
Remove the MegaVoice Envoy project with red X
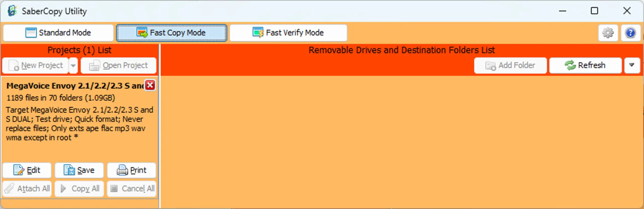coord(150,85)
